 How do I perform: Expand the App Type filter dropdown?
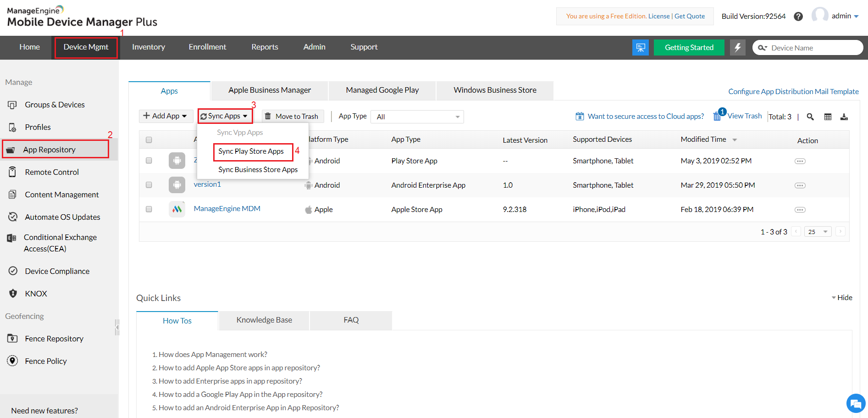point(417,117)
